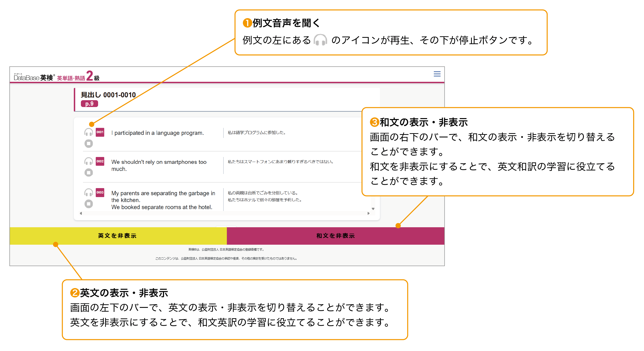
Task: Click the p.9 page label
Action: [89, 104]
